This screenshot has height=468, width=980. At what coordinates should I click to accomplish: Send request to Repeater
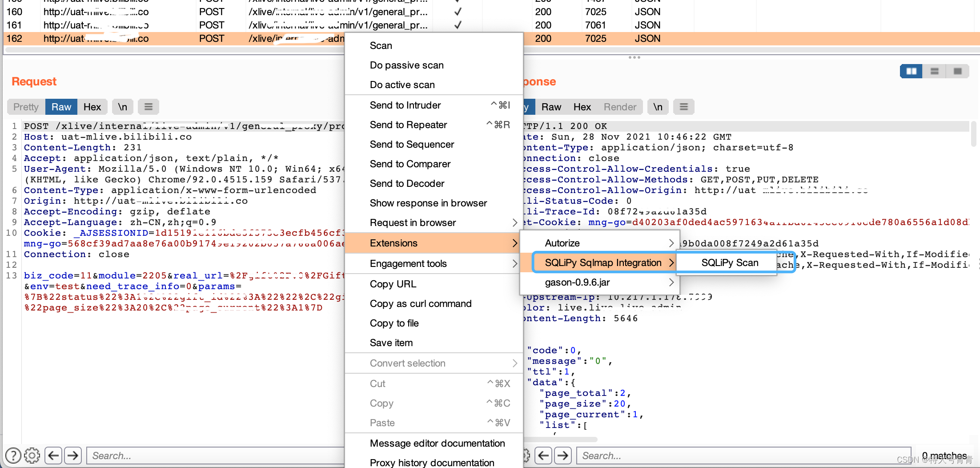434,125
